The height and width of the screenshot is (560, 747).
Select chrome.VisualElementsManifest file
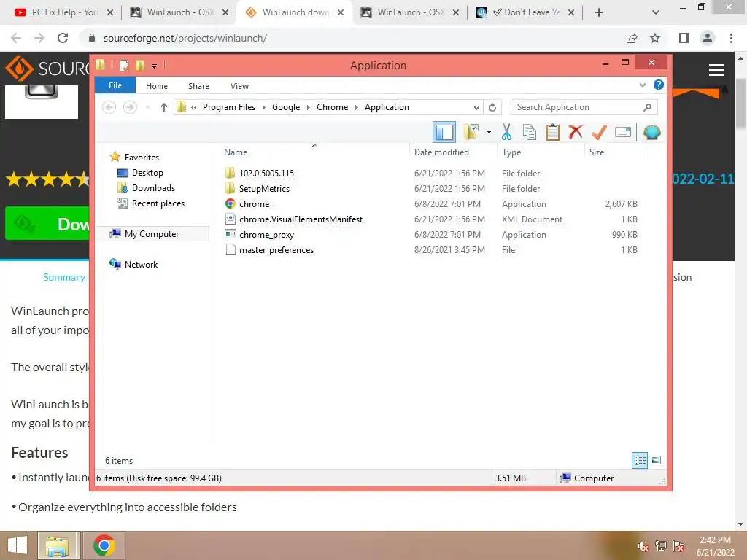tap(301, 219)
